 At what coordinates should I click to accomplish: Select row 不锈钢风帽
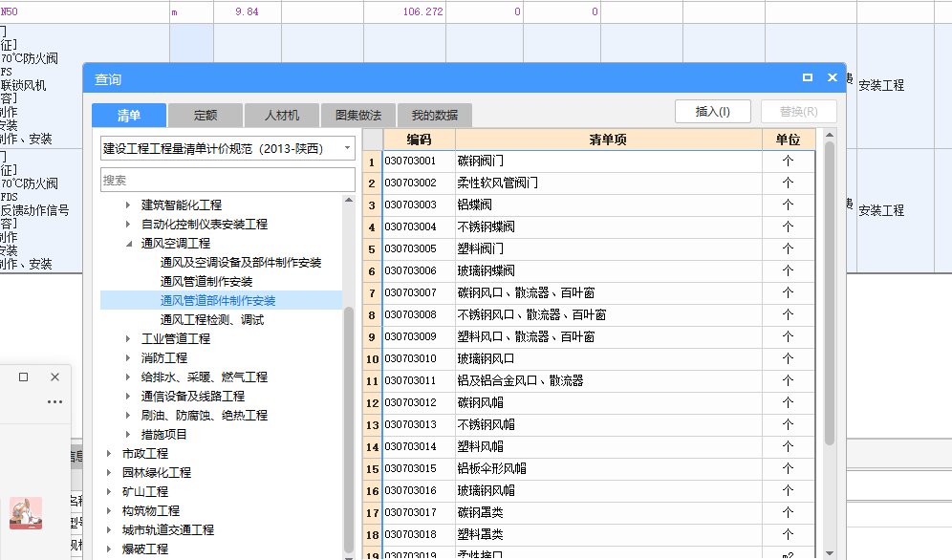tap(589, 424)
